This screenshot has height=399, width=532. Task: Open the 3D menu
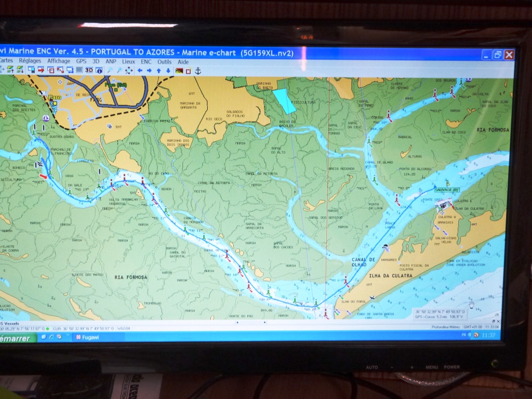coord(96,61)
